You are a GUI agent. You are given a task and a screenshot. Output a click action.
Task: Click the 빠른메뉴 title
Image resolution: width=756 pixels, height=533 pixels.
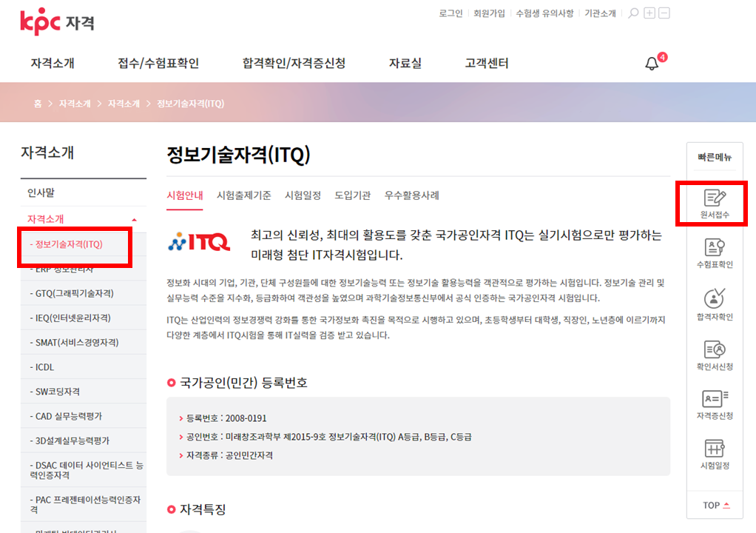[x=715, y=157]
